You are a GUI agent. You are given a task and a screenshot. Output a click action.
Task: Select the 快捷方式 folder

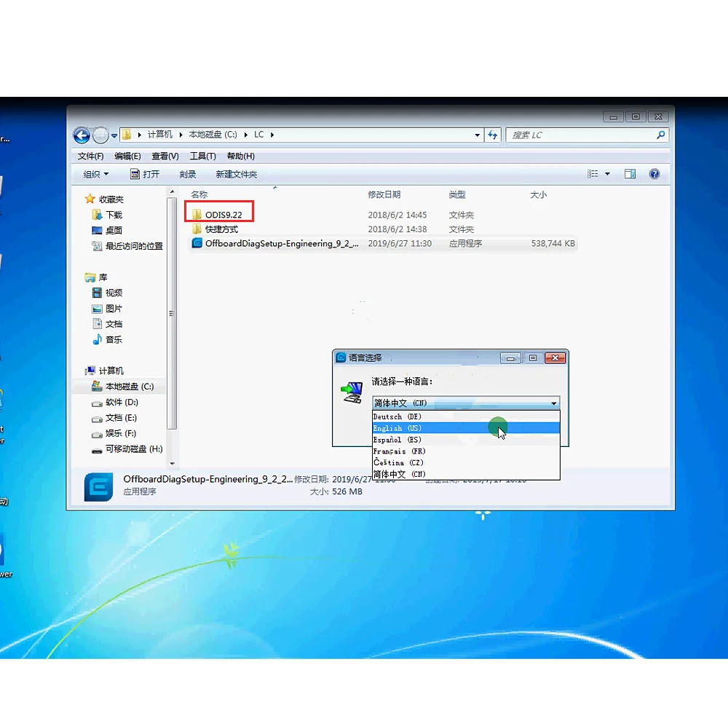(215, 229)
